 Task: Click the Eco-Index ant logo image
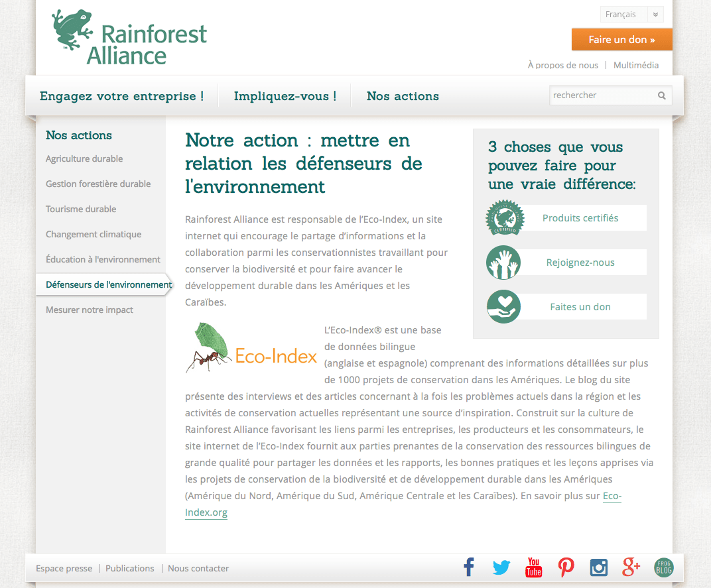[x=251, y=348]
